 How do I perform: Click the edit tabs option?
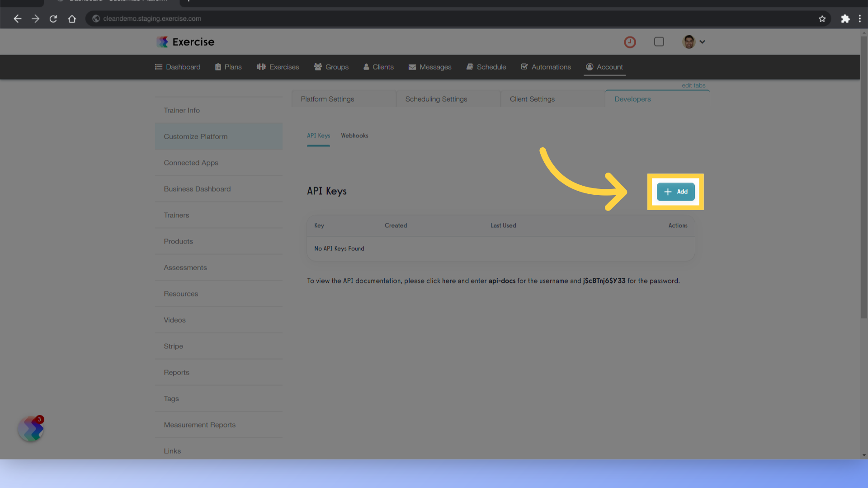694,85
